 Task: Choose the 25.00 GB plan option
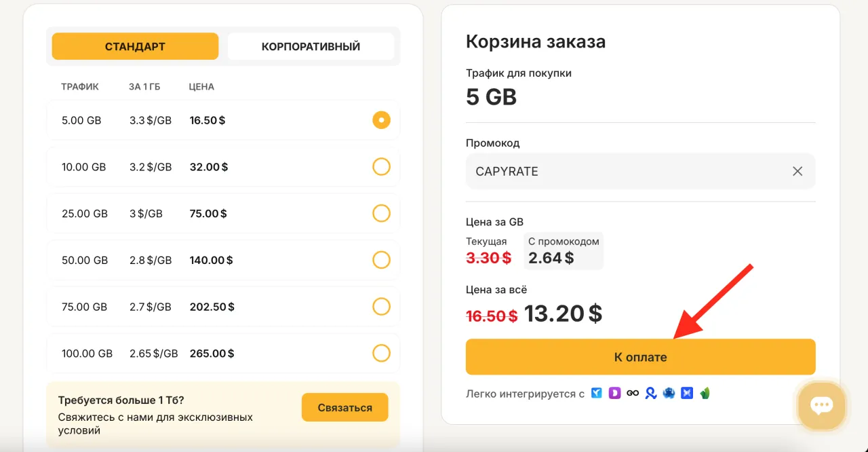[x=381, y=214]
